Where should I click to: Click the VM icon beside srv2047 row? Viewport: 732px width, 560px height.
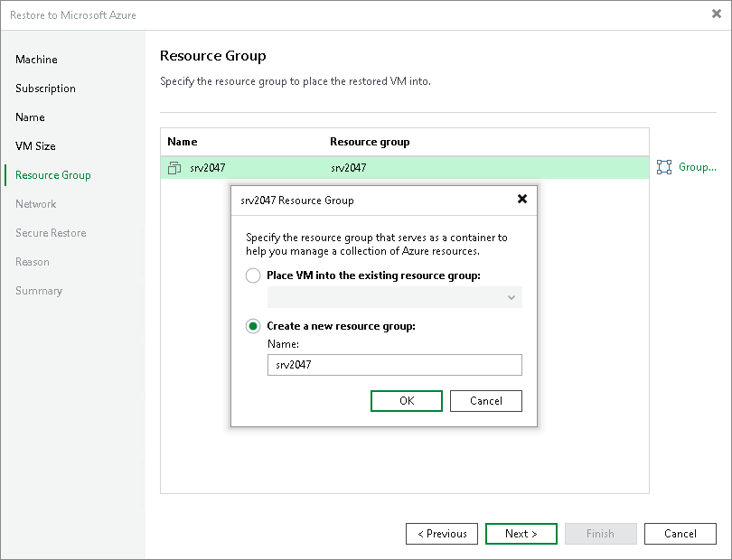[174, 167]
